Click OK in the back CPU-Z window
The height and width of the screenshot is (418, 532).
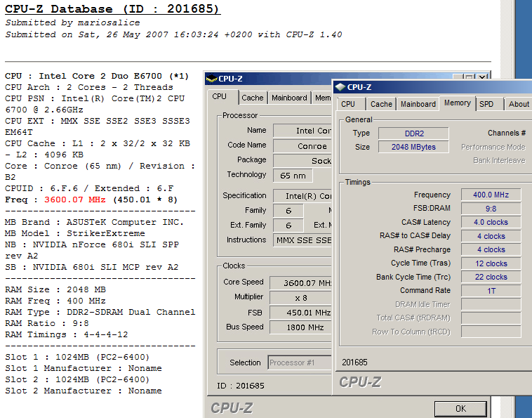tap(460, 408)
